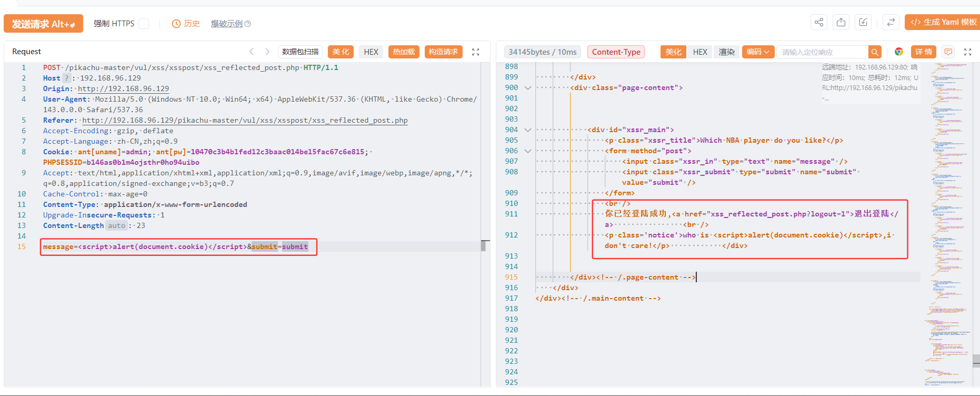Click the comment bubble icon in Response header

click(x=948, y=52)
